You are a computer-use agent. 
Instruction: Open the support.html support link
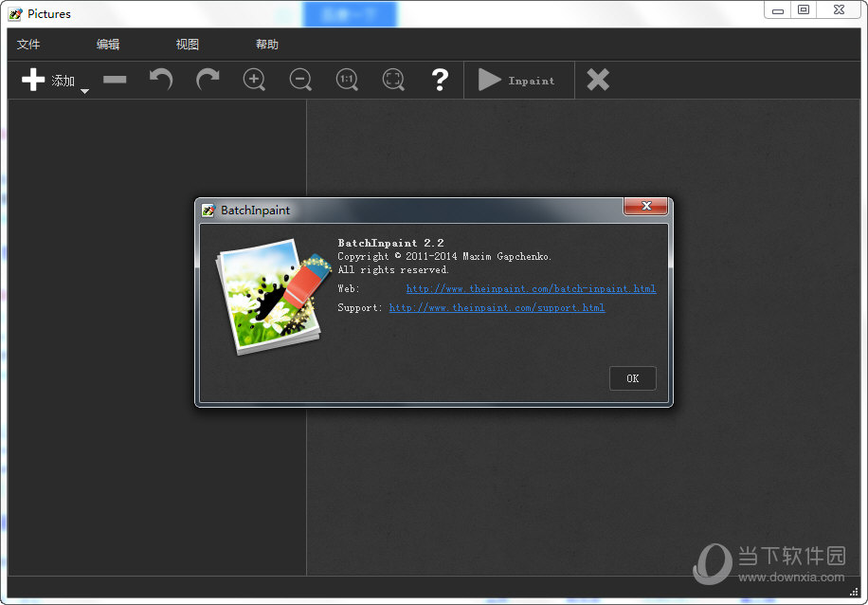point(497,307)
